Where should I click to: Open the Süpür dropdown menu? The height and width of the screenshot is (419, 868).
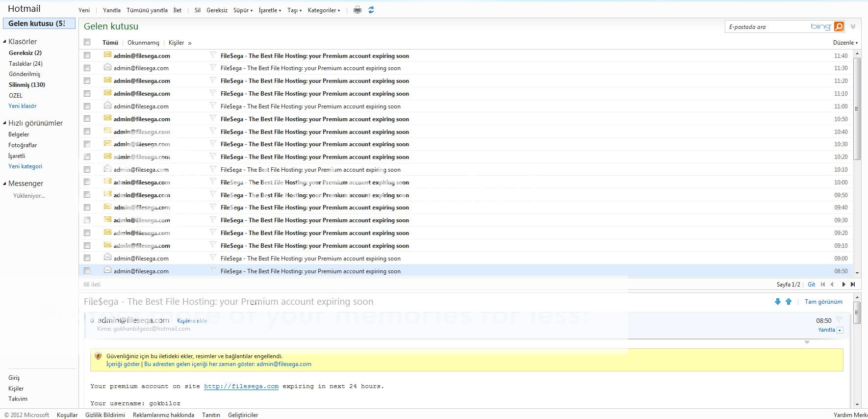243,10
